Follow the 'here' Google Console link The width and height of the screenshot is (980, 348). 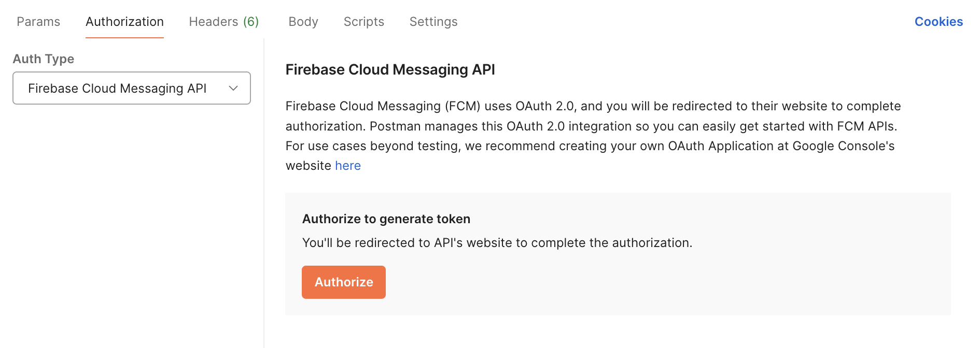[347, 166]
